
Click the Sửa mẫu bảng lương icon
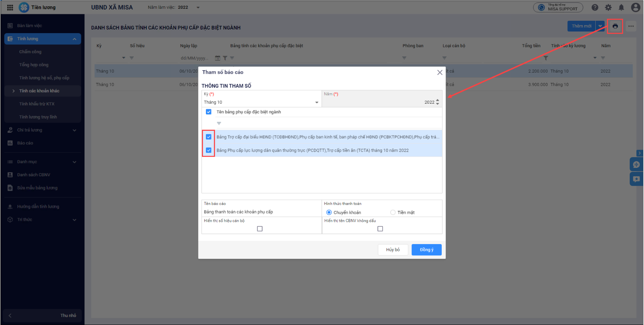[x=10, y=188]
